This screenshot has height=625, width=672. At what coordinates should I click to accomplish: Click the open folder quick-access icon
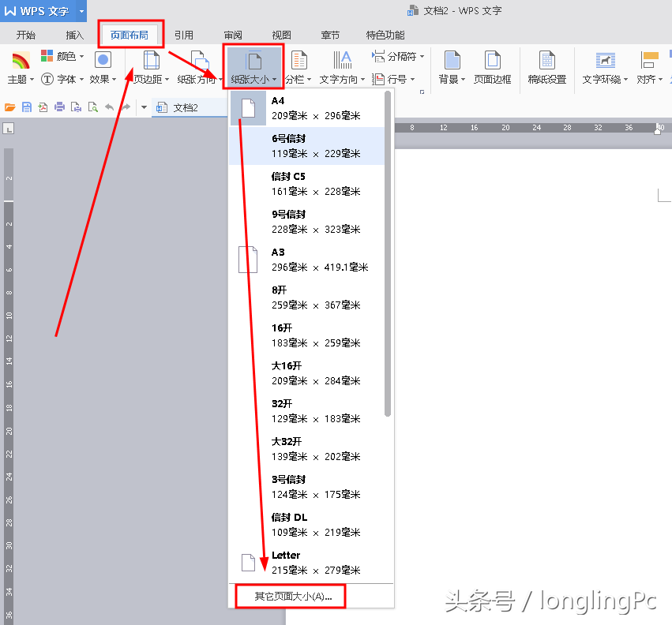click(x=9, y=107)
